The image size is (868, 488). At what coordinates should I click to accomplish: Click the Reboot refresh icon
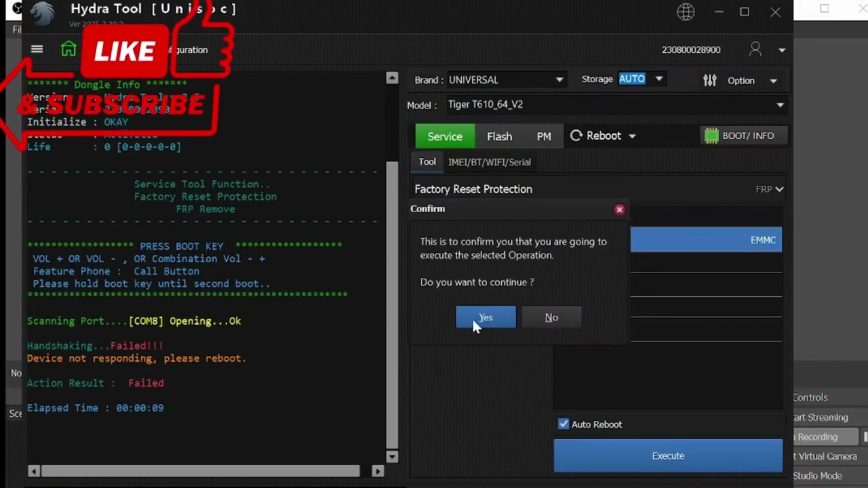tap(576, 136)
